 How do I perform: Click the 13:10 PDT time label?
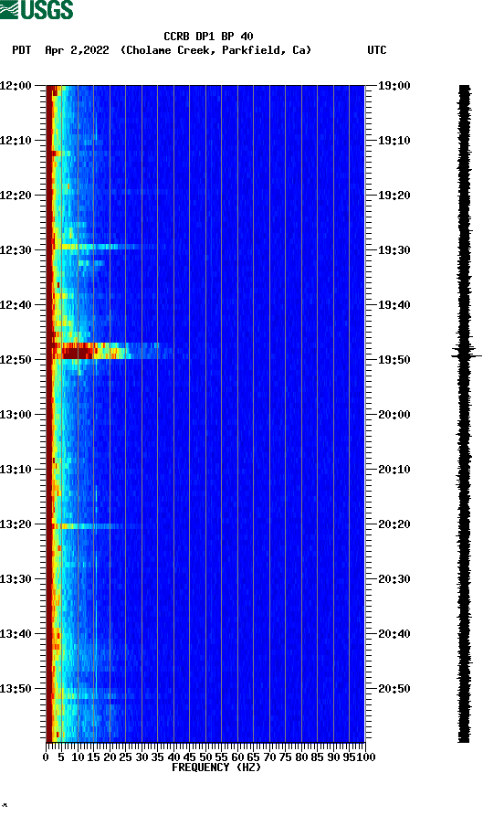pyautogui.click(x=16, y=470)
